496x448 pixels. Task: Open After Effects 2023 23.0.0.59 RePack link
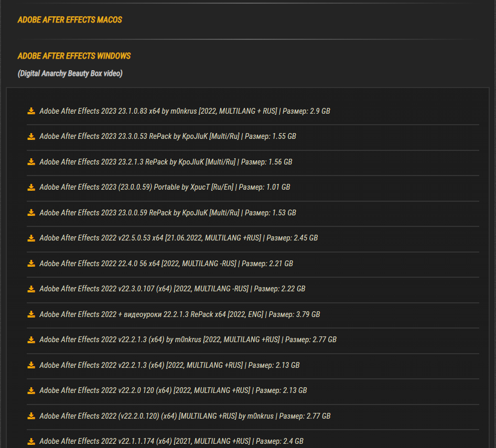tap(168, 213)
